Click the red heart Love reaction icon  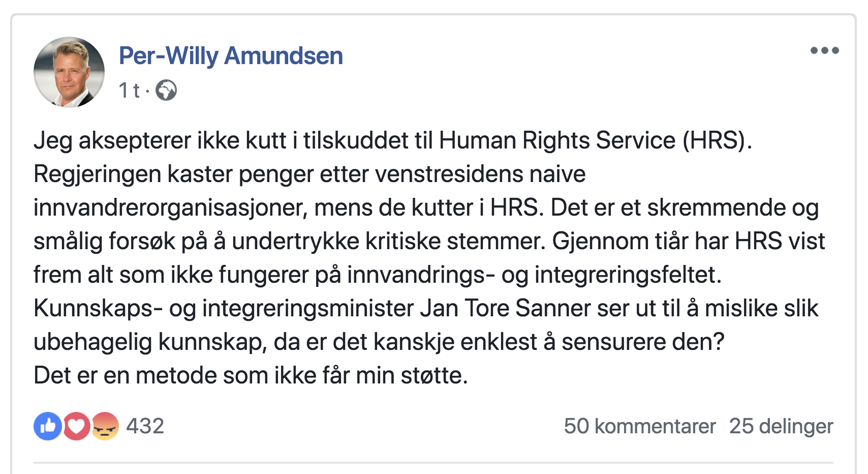(x=76, y=426)
